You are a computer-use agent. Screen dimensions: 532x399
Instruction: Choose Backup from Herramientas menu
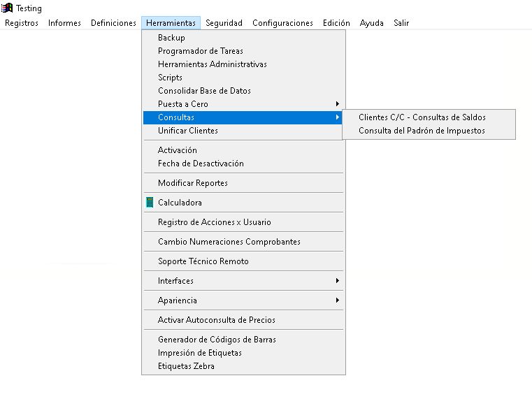[x=171, y=38]
